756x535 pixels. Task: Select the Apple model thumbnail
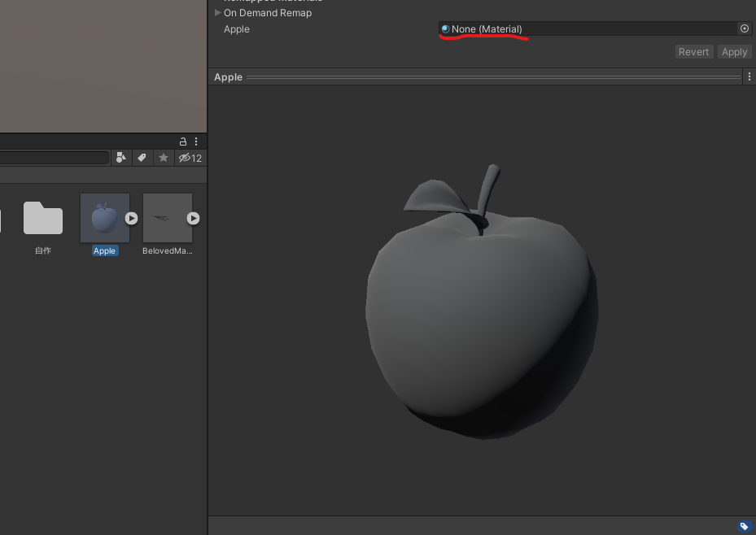pos(105,218)
